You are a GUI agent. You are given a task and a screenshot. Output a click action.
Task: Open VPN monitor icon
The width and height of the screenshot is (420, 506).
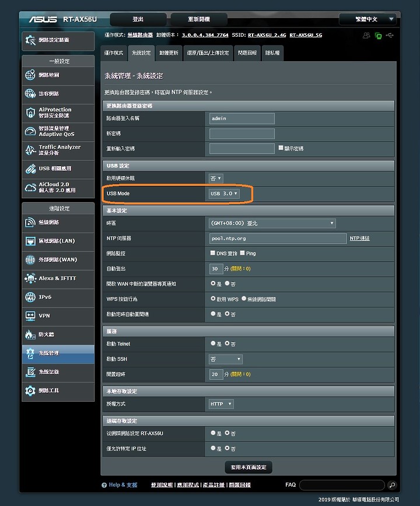coord(30,315)
